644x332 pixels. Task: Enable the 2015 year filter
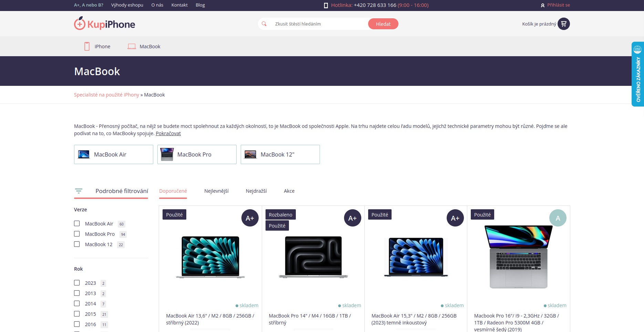click(x=77, y=314)
